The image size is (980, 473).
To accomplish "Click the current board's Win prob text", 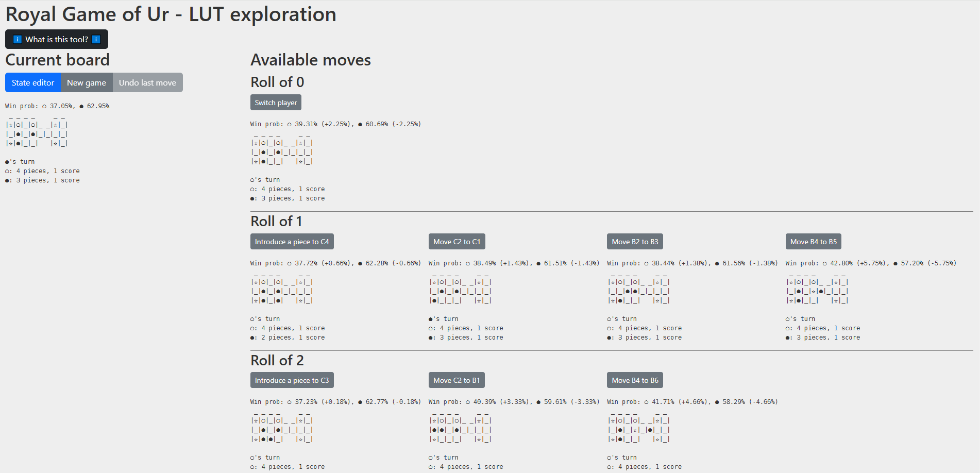I will tap(57, 106).
